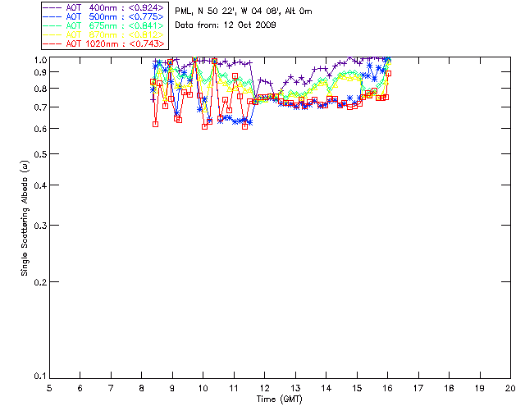Click the Time (GMT) axis label

click(x=279, y=399)
